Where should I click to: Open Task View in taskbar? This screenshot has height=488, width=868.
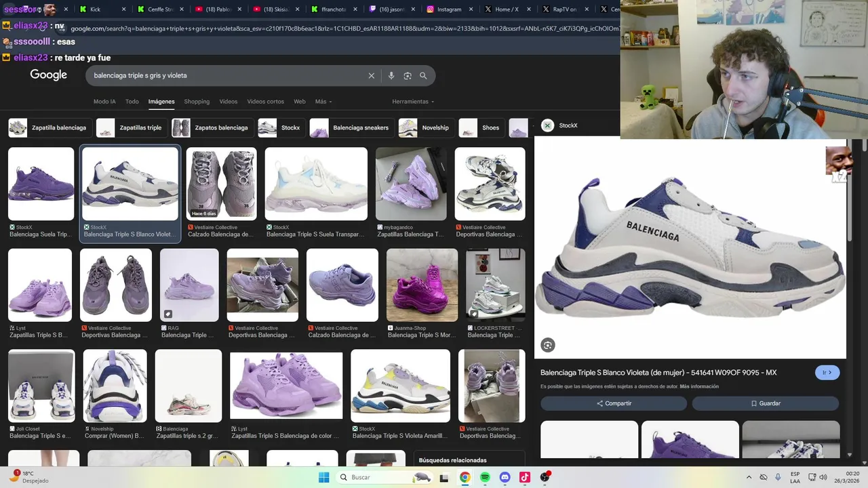pyautogui.click(x=444, y=478)
